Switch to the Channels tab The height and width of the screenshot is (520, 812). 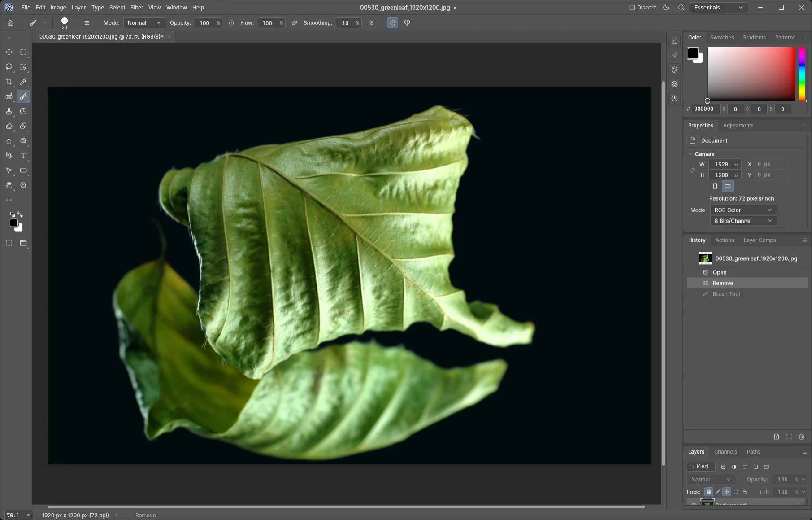[x=725, y=452]
